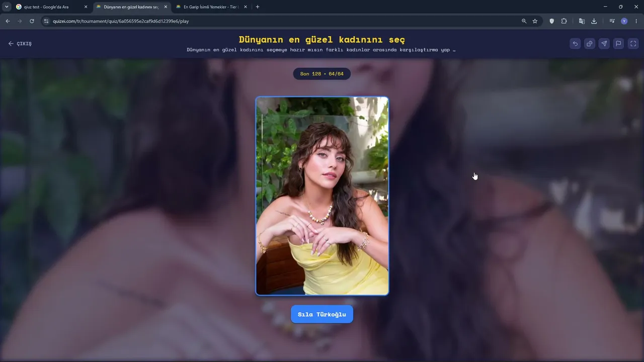Click the quiz description subtitle text
The width and height of the screenshot is (644, 362).
click(x=321, y=50)
